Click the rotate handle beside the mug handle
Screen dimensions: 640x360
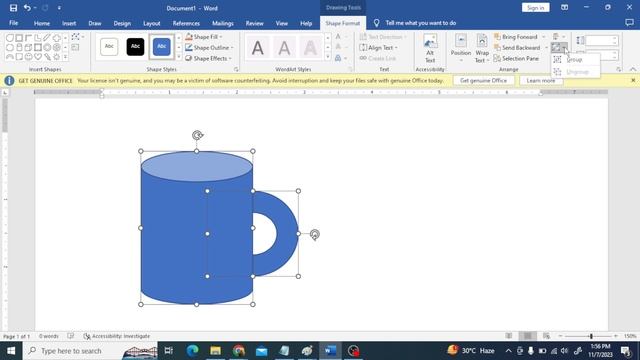pos(314,235)
